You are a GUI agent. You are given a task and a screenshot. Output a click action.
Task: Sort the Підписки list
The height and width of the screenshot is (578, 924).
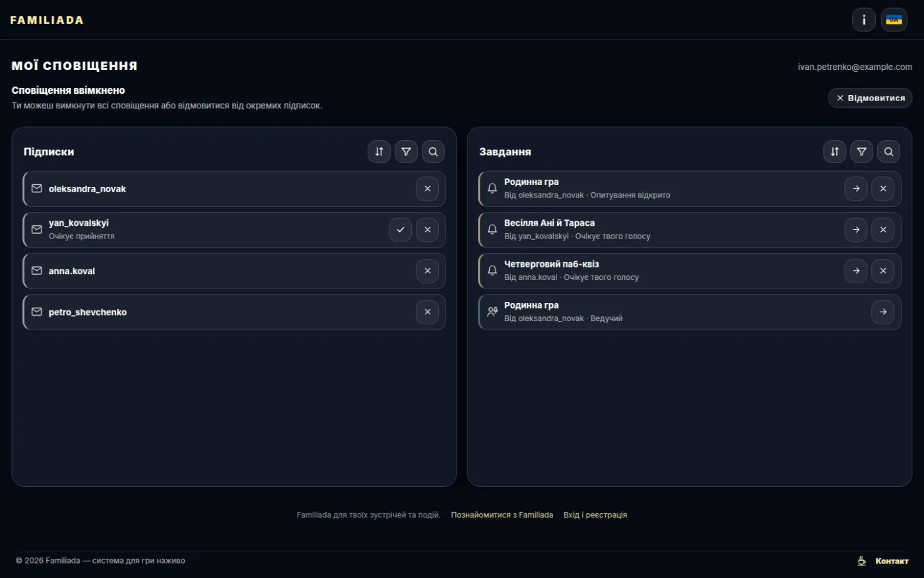point(379,151)
